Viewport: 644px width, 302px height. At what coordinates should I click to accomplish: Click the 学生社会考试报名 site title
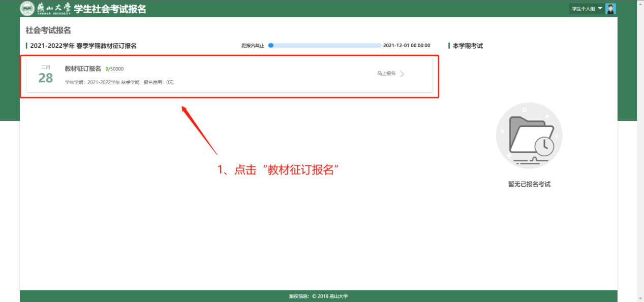click(x=110, y=9)
